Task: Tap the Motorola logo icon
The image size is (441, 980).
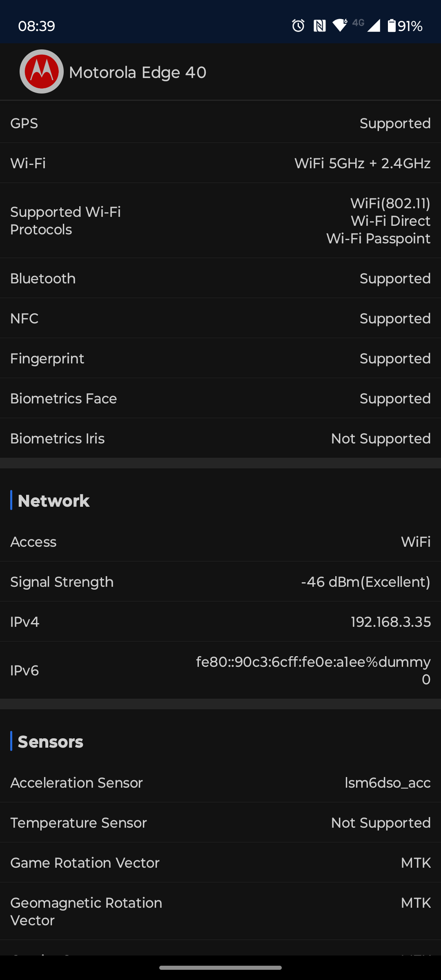Action: (42, 72)
